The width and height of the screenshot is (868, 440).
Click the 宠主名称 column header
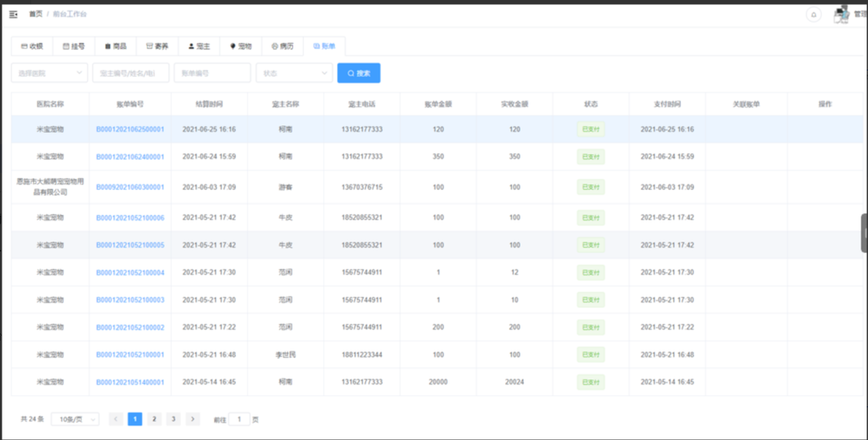[x=285, y=104]
